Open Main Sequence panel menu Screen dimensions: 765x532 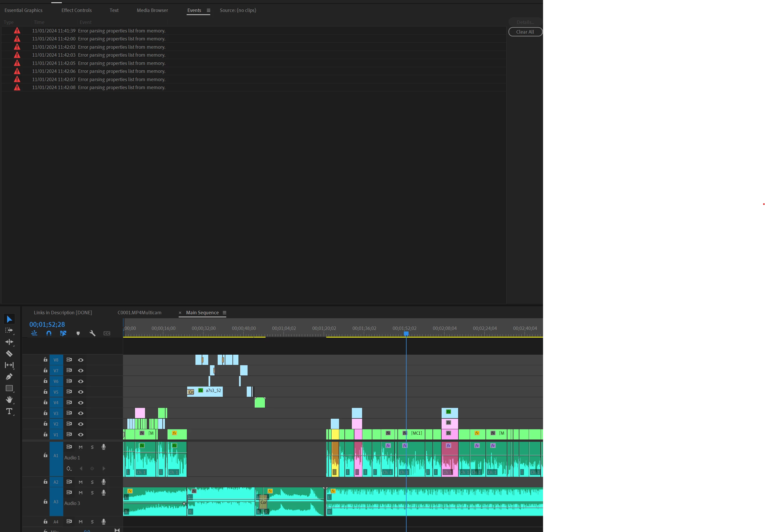(x=225, y=313)
